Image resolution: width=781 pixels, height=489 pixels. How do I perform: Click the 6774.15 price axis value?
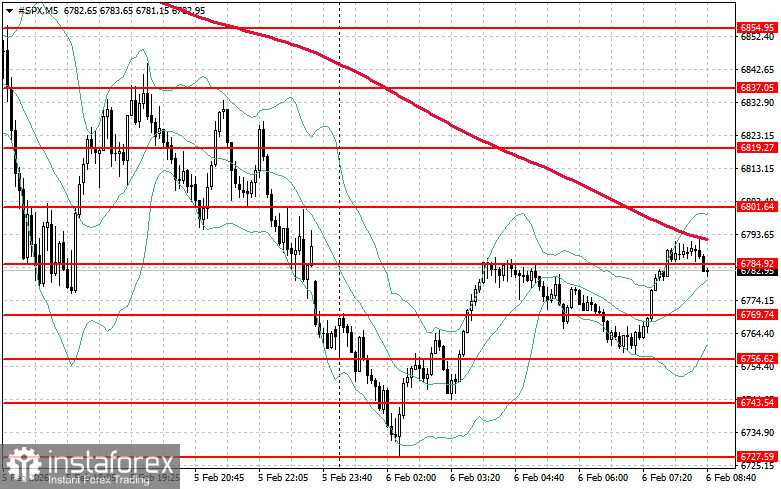[x=757, y=301]
